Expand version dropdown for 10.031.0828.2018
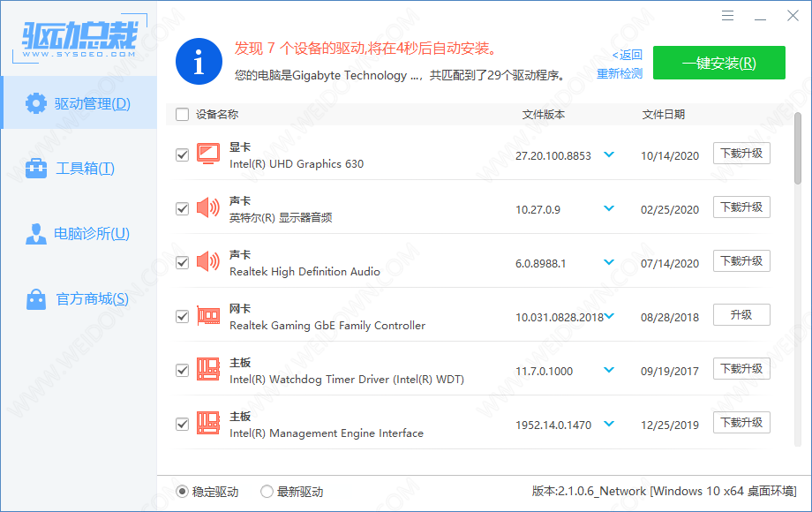Screen dimensions: 812x512 pos(609,316)
